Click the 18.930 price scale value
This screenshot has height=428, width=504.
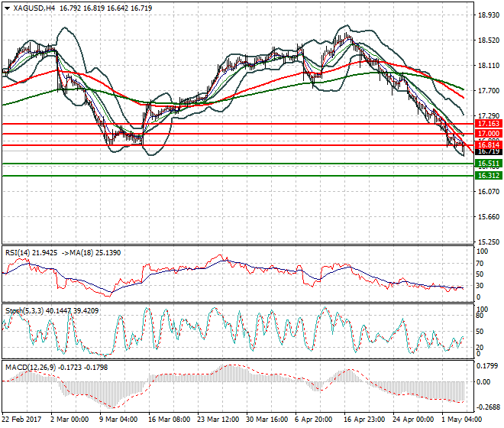(x=488, y=15)
